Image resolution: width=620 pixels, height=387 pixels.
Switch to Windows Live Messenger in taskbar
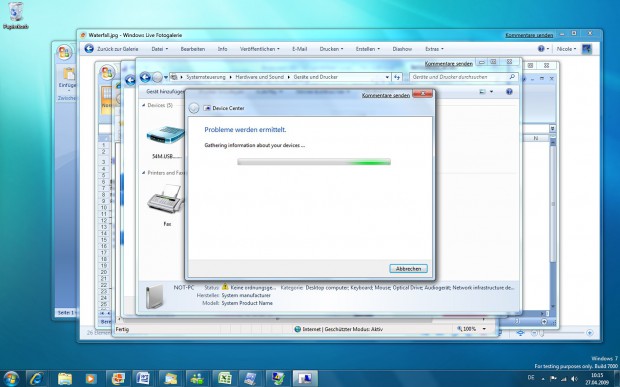pyautogui.click(x=197, y=379)
